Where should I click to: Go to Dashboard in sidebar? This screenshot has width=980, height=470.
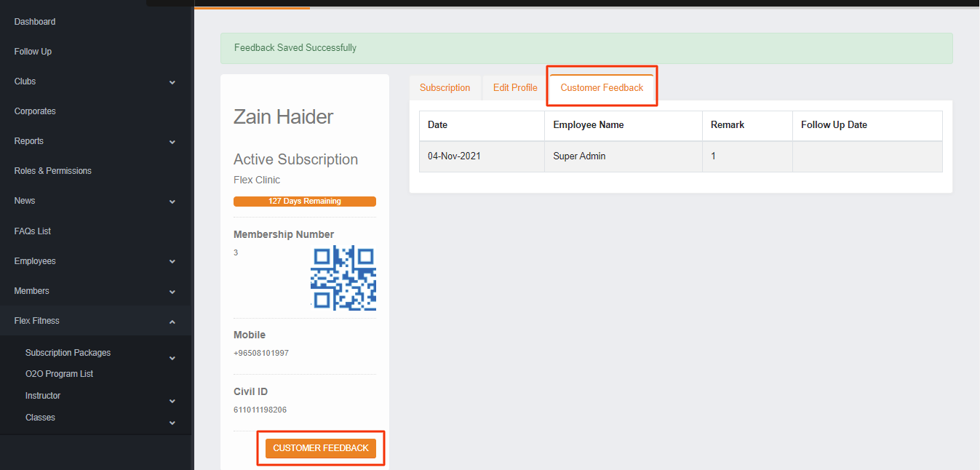35,22
